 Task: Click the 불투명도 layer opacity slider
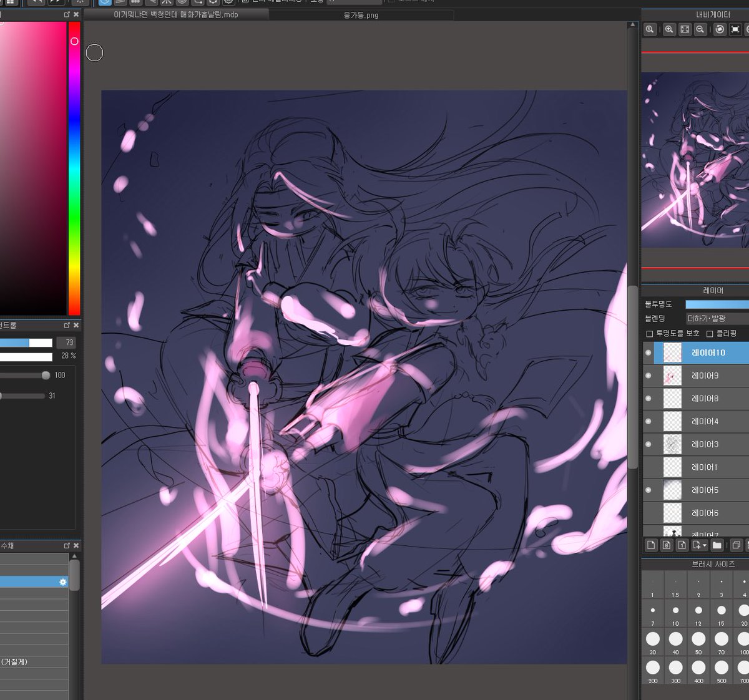[x=717, y=304]
